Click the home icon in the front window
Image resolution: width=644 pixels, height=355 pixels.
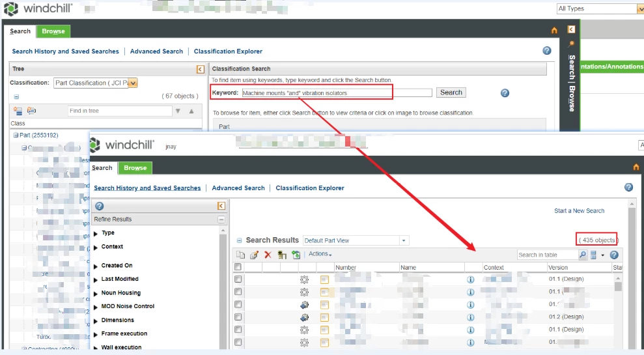coord(636,167)
